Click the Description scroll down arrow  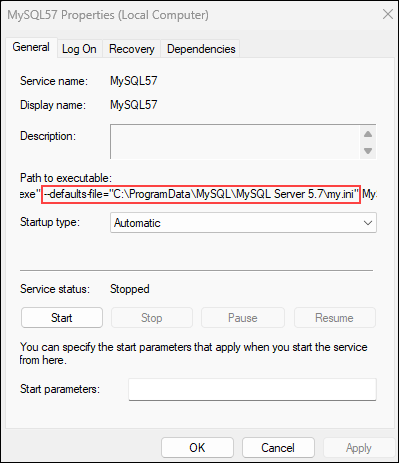coord(368,151)
